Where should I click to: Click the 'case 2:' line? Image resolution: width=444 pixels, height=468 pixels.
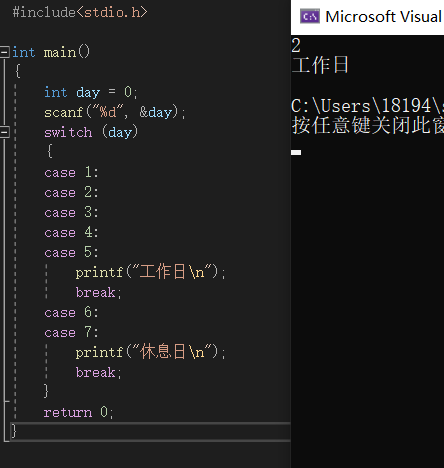pyautogui.click(x=71, y=193)
